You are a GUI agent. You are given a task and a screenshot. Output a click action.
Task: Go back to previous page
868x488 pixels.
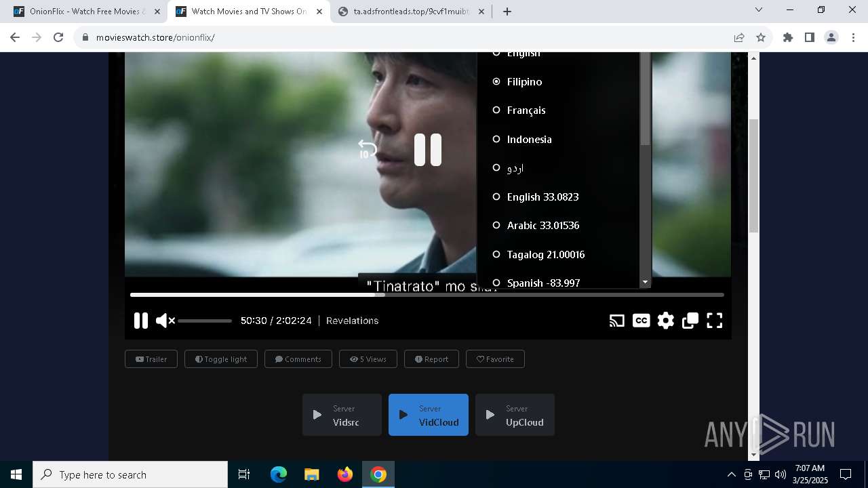click(15, 37)
